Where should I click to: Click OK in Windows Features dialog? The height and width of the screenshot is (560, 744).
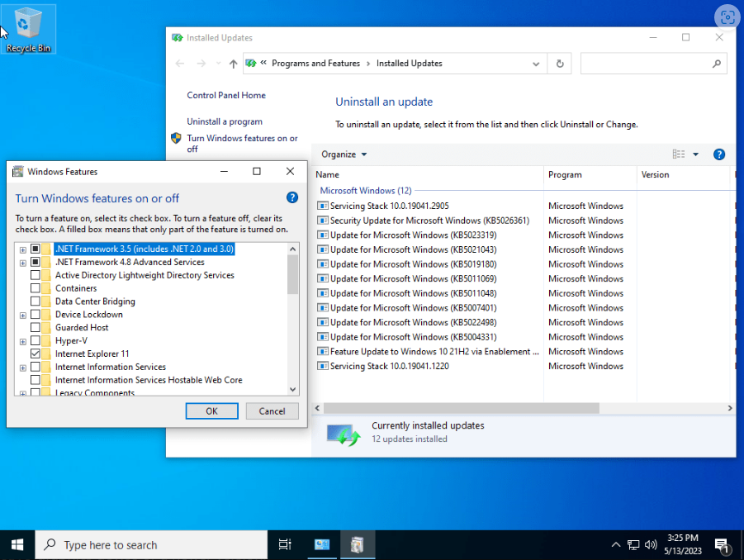(211, 411)
